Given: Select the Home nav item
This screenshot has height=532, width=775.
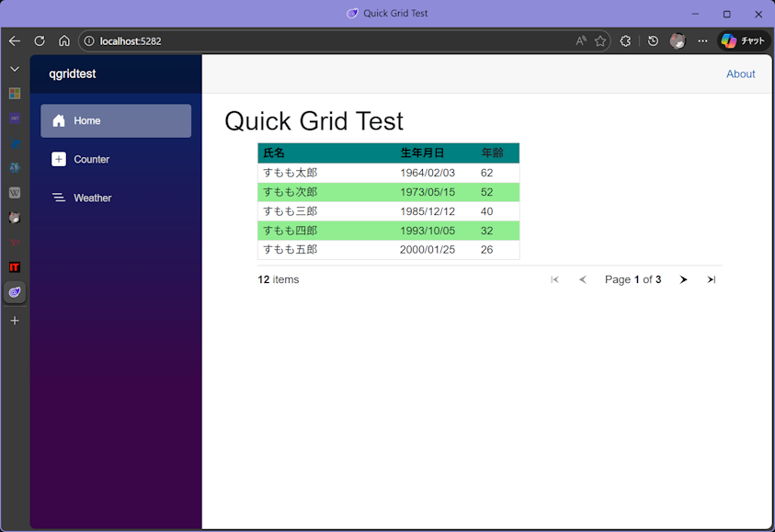Looking at the screenshot, I should click(87, 121).
